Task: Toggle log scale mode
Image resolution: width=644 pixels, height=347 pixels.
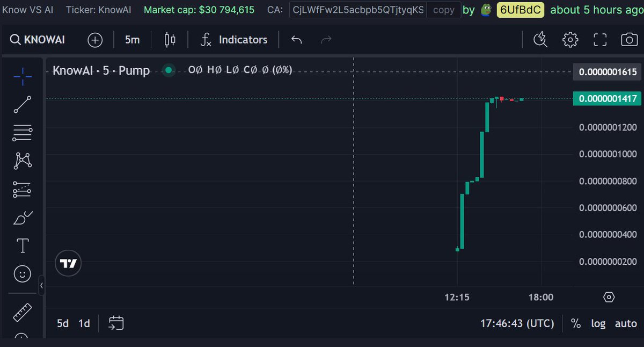Action: 598,324
